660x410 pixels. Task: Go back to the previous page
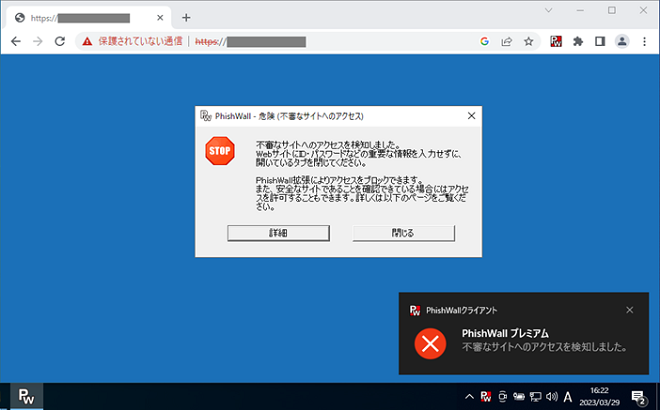point(15,42)
